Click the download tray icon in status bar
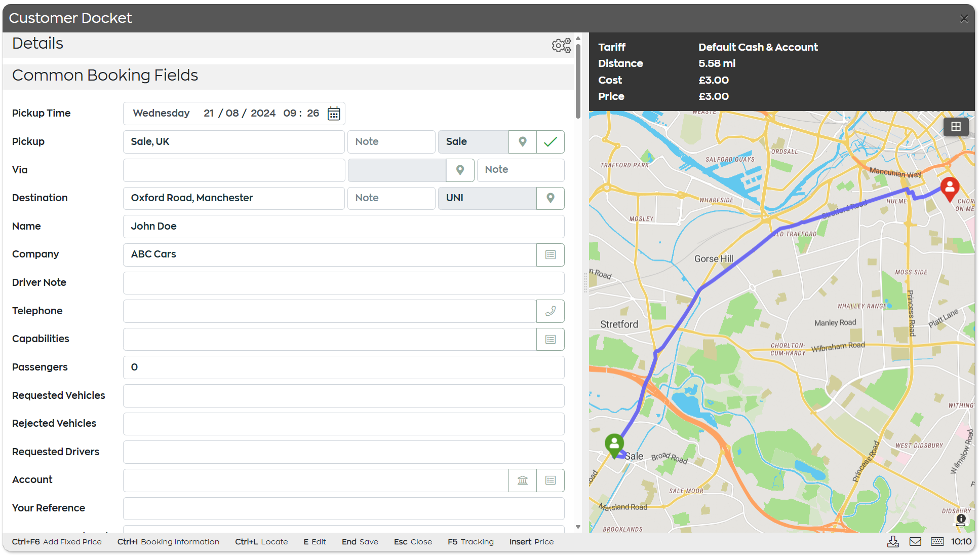This screenshot has width=980, height=555. 893,542
